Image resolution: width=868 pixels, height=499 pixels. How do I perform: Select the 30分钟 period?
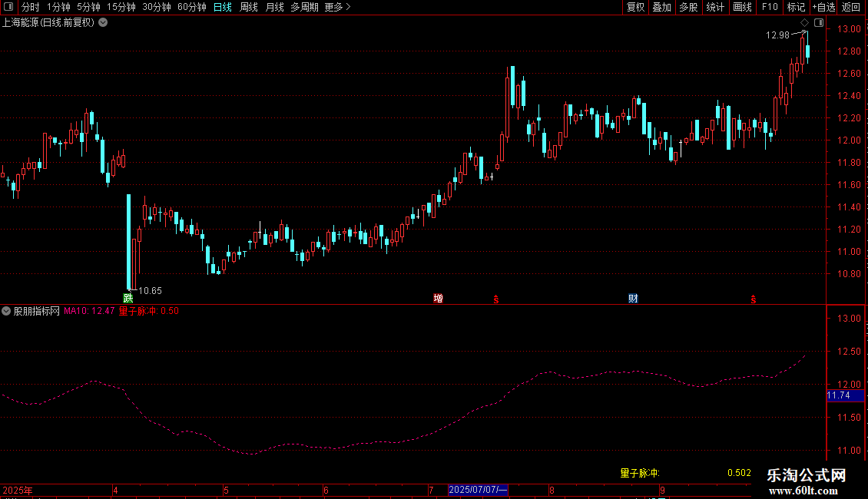click(156, 7)
